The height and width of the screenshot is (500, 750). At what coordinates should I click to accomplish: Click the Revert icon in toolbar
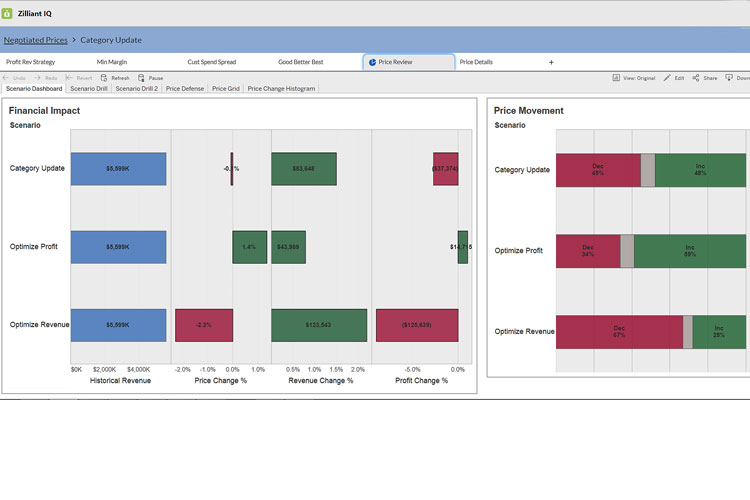coord(69,77)
